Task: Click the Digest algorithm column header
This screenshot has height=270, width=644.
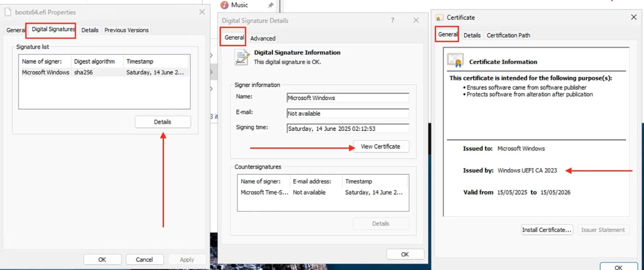Action: [97, 61]
